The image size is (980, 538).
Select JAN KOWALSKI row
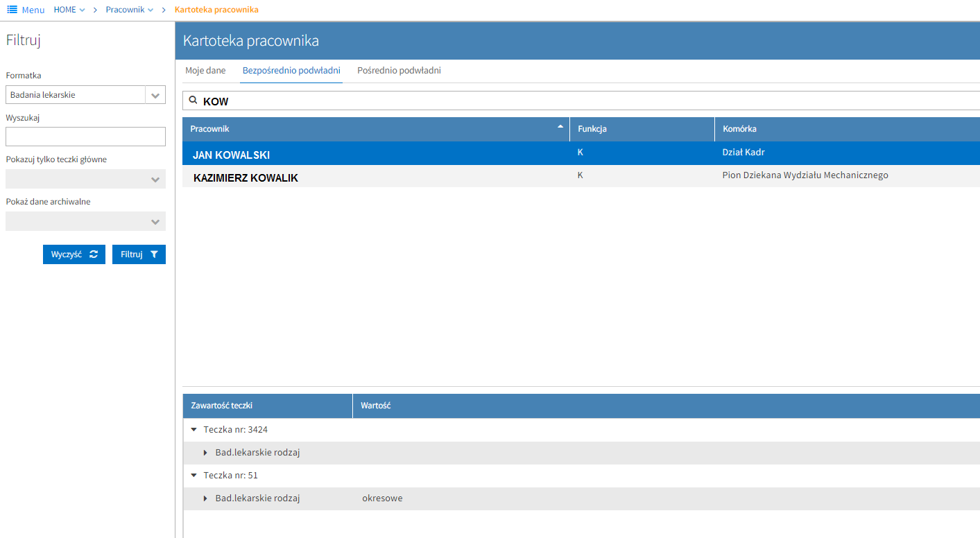[581, 153]
